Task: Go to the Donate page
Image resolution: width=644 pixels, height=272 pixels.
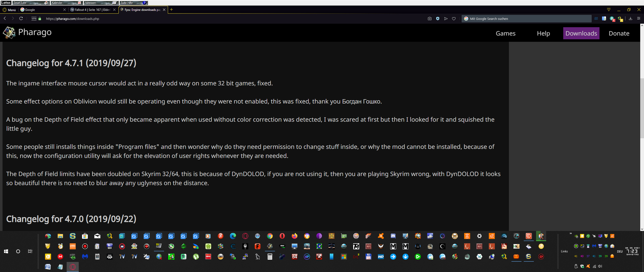Action: [x=619, y=33]
